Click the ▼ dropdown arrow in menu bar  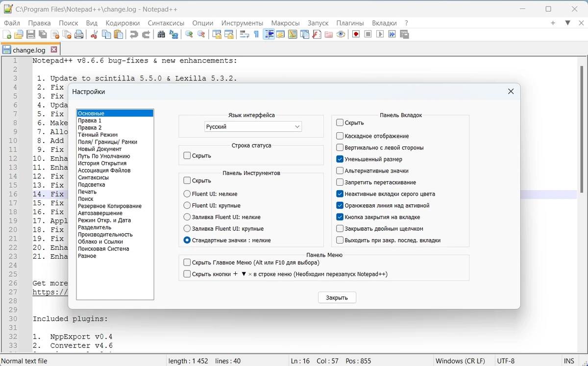(x=568, y=23)
